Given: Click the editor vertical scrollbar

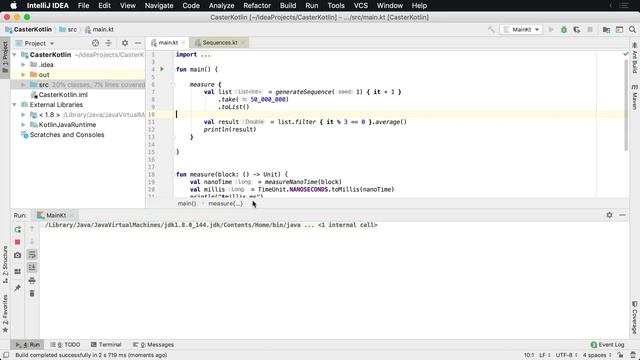Looking at the screenshot, I should point(626,104).
